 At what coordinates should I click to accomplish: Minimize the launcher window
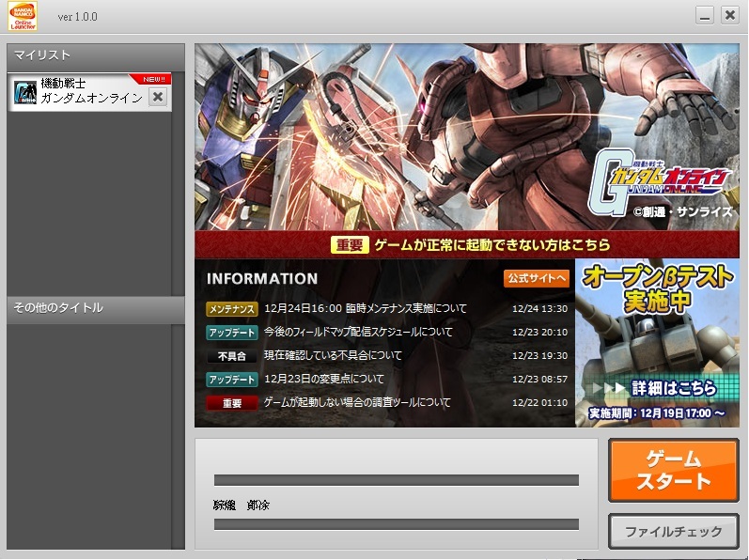pos(704,15)
